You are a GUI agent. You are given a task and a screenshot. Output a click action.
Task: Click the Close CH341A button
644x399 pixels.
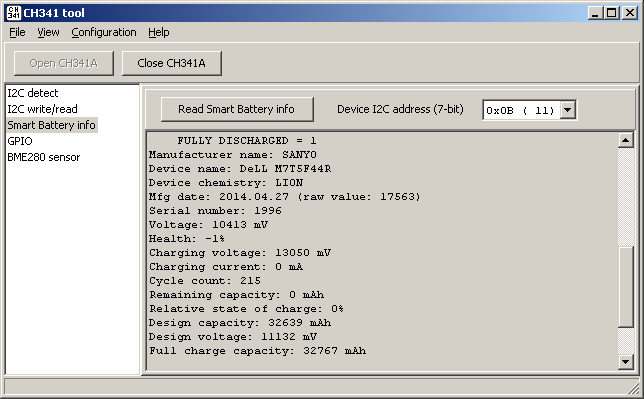tap(172, 63)
